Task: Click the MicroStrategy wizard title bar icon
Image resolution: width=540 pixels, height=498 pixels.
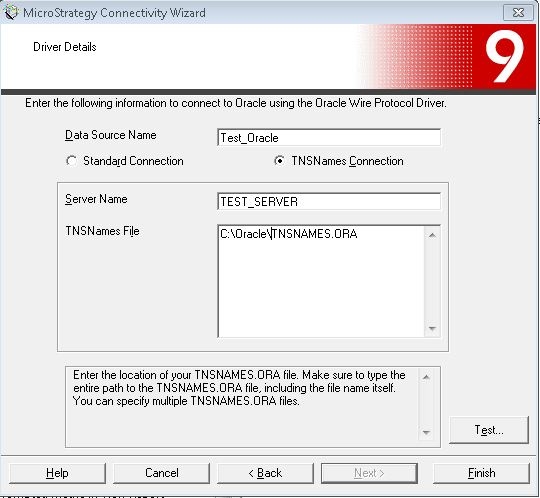Action: [11, 12]
